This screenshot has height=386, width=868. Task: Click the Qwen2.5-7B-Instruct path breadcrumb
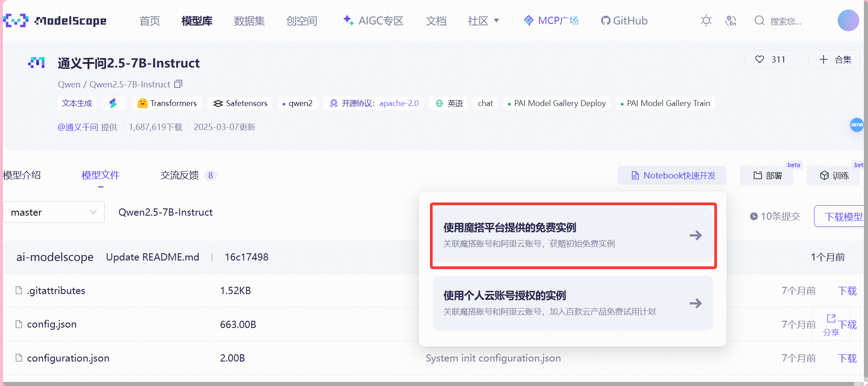[x=166, y=212]
